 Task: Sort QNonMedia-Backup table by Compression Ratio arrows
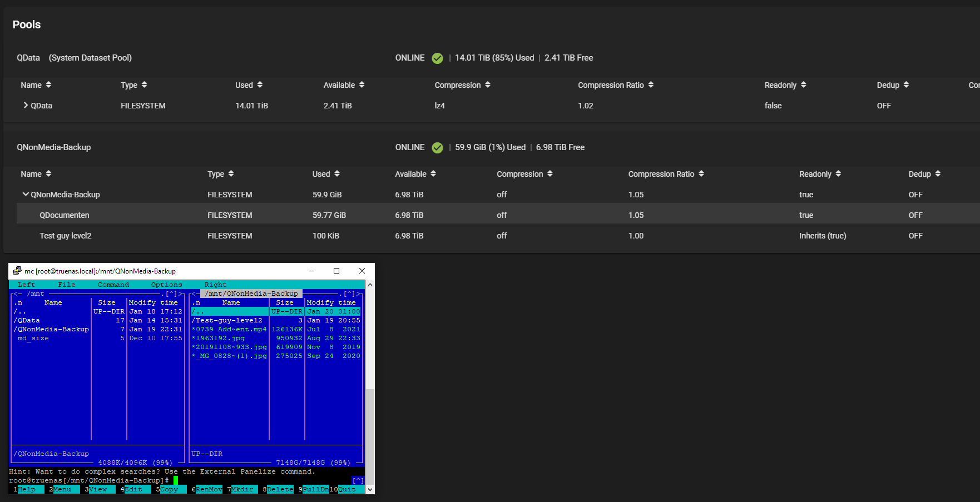(701, 173)
